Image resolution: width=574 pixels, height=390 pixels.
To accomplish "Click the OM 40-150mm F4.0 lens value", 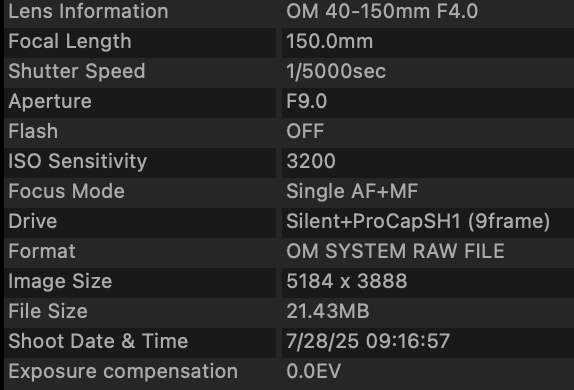I will coord(382,11).
